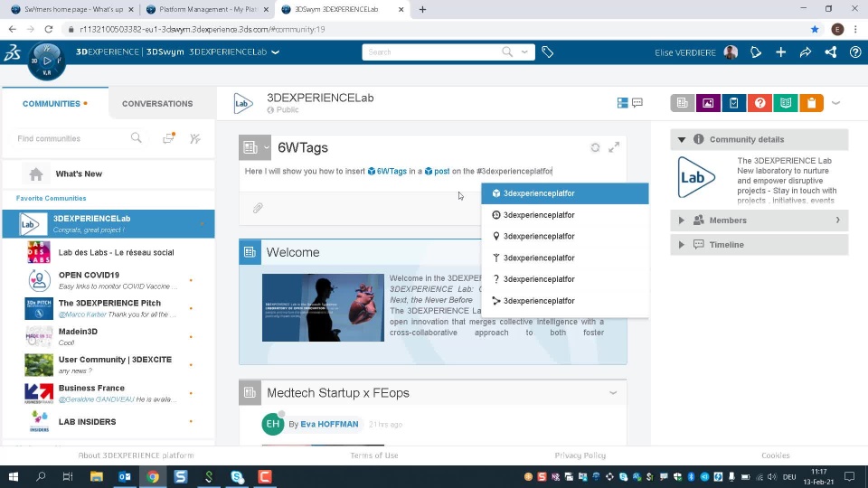Image resolution: width=868 pixels, height=488 pixels.
Task: Click Elise VERDIERE profile avatar
Action: 731,52
